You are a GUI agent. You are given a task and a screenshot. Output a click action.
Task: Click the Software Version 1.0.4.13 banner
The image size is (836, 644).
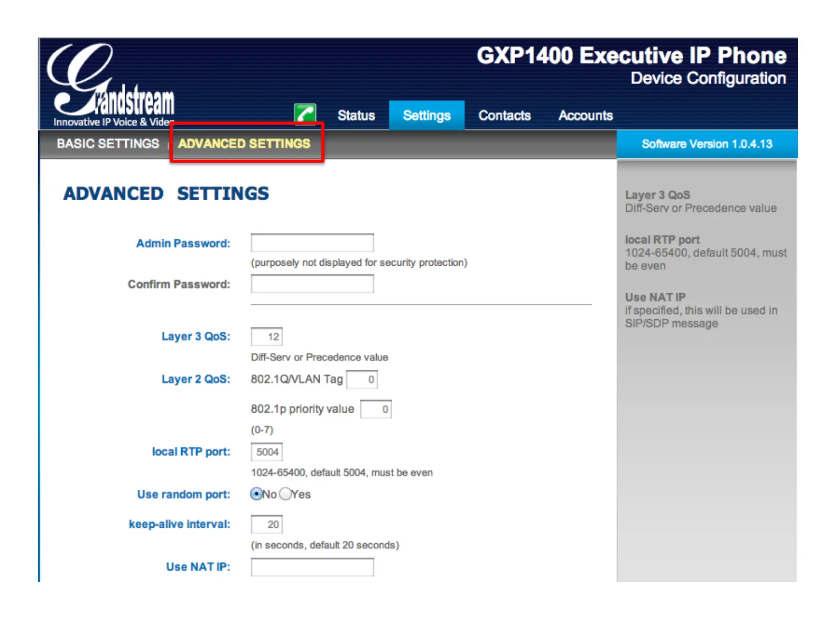pyautogui.click(x=707, y=144)
